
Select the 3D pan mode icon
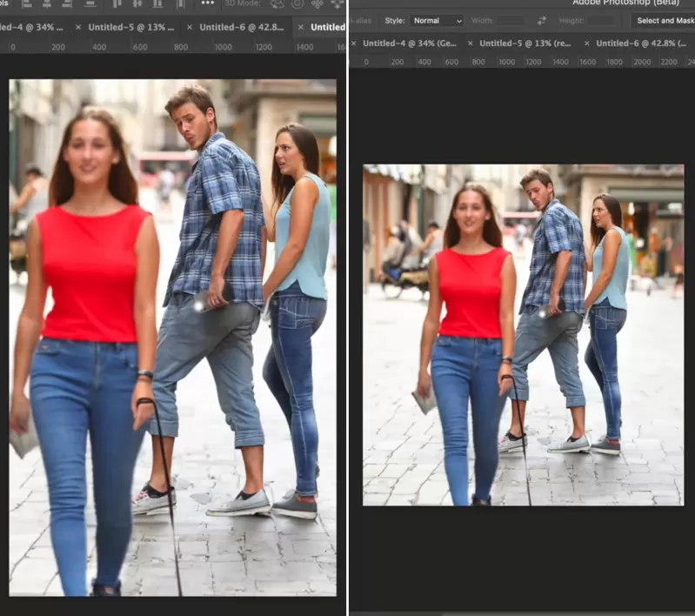(x=317, y=3)
